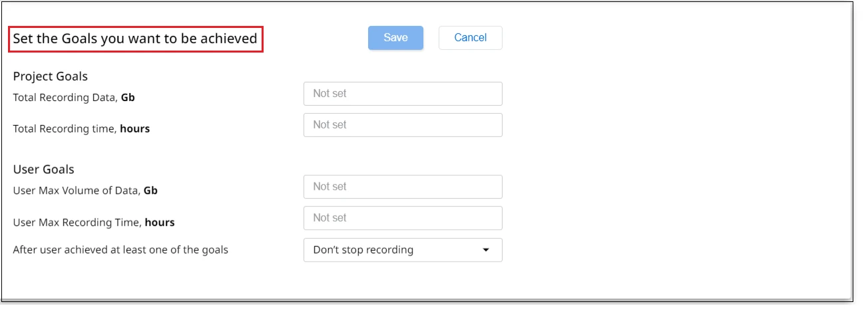Click the User Max Volume of Data label
Image resolution: width=868 pixels, height=314 pixels.
coord(85,191)
